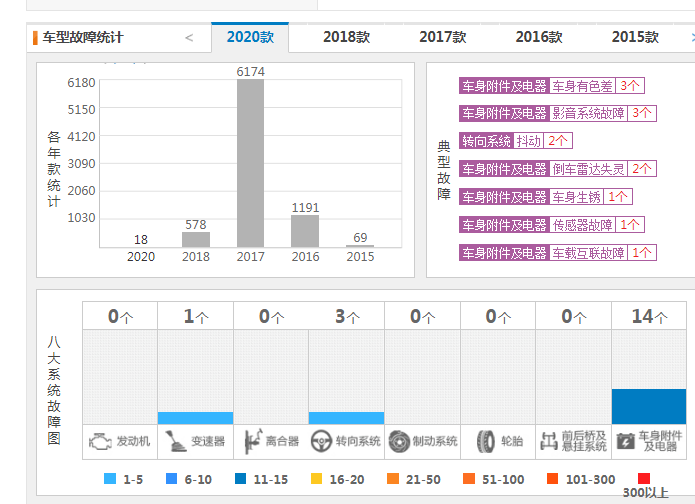Click the 0个 count above 发动机
The width and height of the screenshot is (695, 504).
point(120,316)
